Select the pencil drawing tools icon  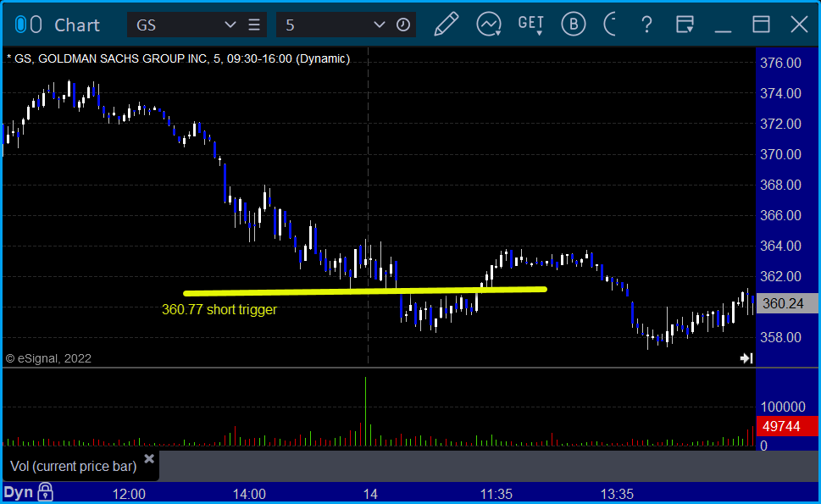tap(447, 24)
